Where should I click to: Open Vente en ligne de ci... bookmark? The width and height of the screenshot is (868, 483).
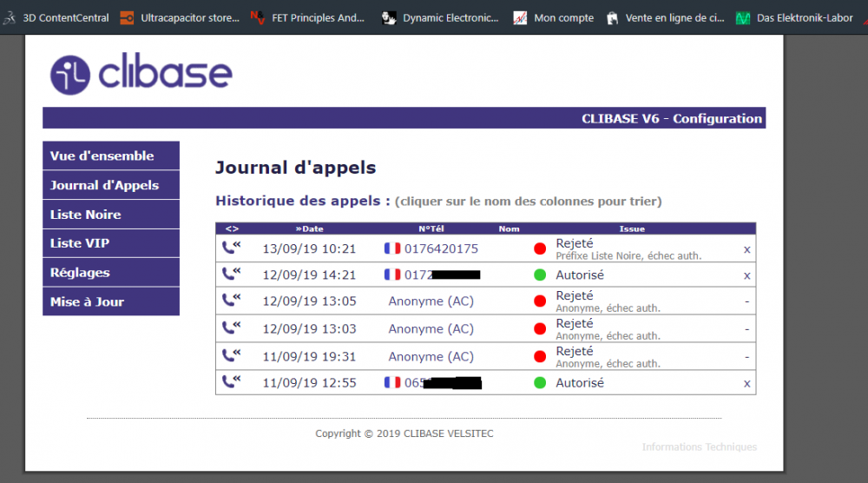coord(666,17)
